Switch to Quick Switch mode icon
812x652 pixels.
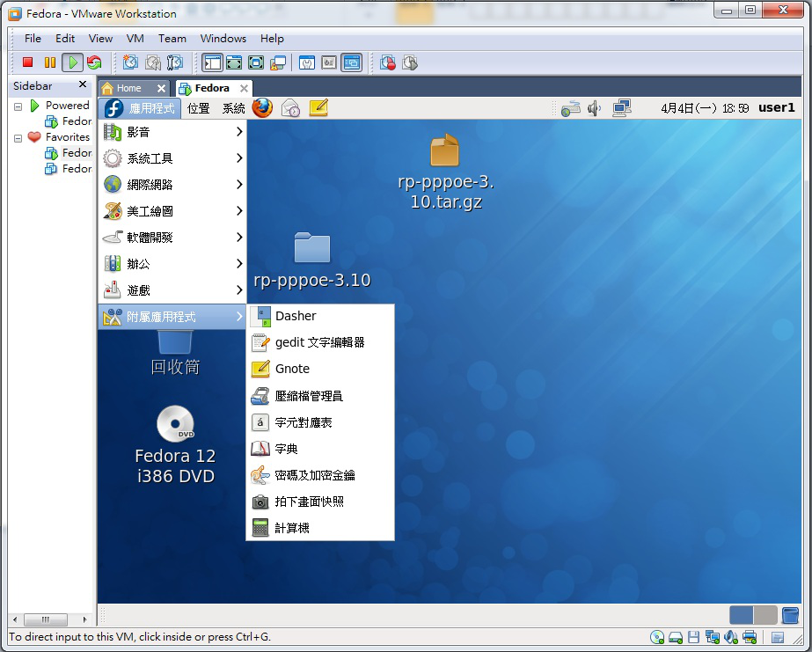click(234, 62)
